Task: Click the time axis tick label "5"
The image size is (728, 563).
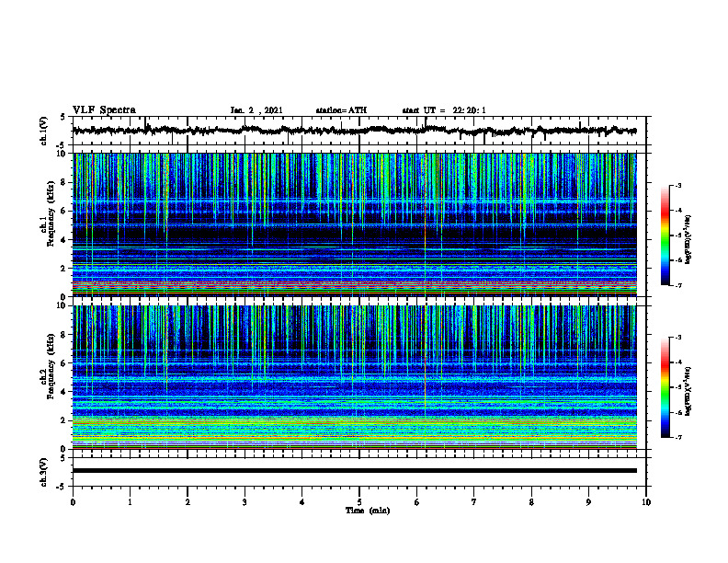Action: (359, 502)
